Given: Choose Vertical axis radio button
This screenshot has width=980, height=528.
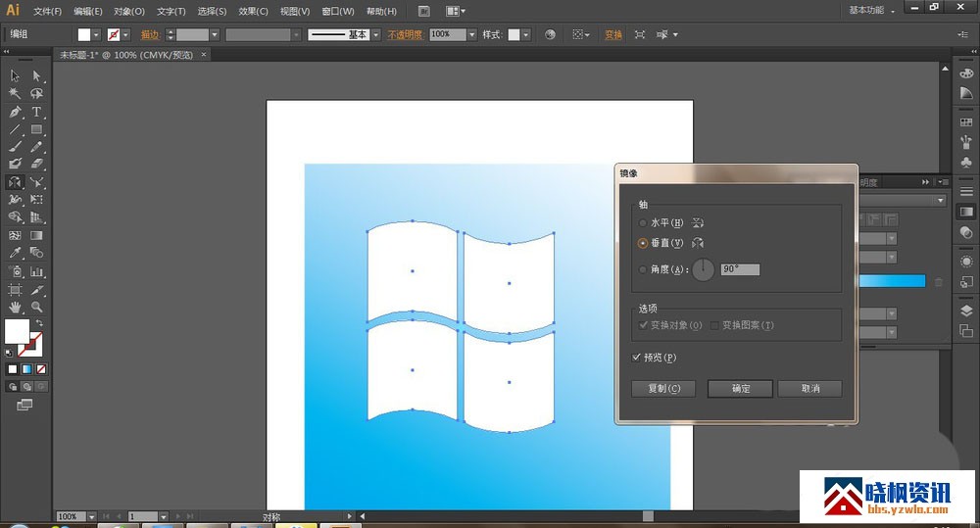Looking at the screenshot, I should 643,243.
